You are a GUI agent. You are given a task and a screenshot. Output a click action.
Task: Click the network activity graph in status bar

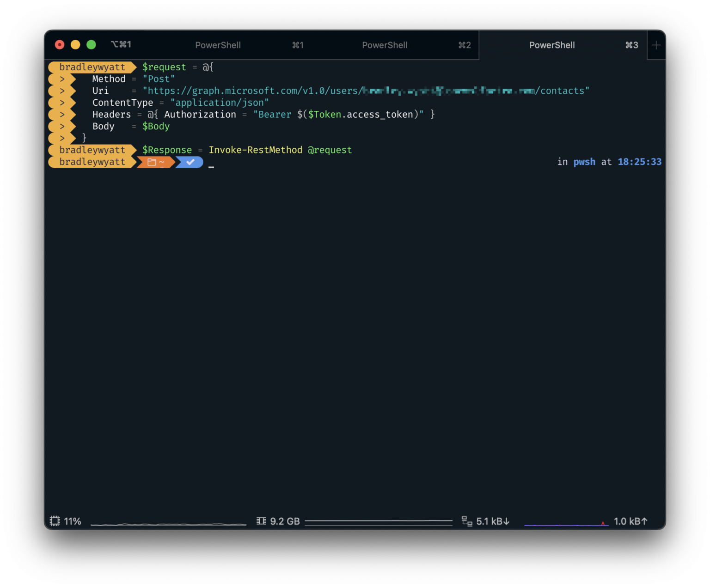566,523
